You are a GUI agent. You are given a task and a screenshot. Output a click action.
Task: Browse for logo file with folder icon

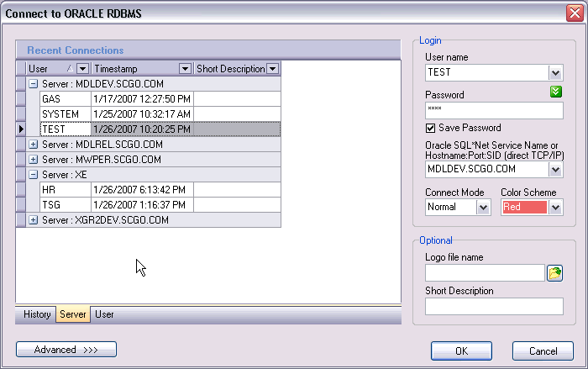(554, 273)
